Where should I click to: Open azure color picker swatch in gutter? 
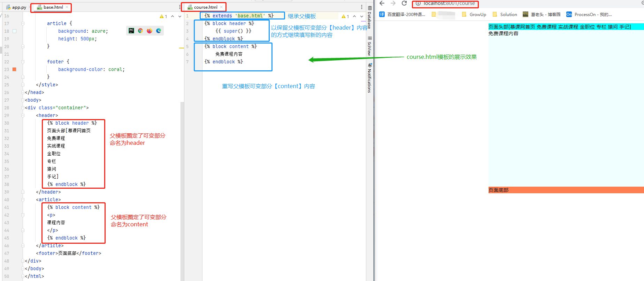click(14, 31)
